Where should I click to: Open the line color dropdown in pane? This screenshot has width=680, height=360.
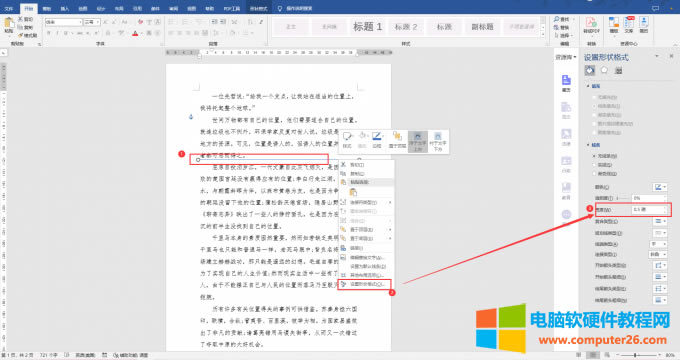(x=660, y=187)
